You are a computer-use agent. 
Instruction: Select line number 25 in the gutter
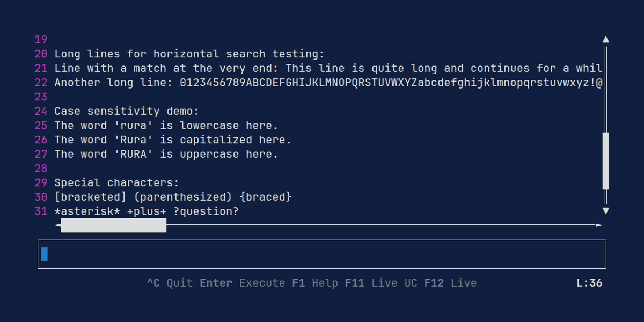(41, 126)
